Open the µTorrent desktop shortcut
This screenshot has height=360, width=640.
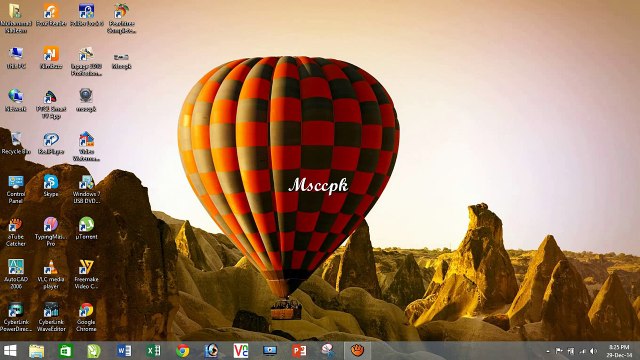86,228
